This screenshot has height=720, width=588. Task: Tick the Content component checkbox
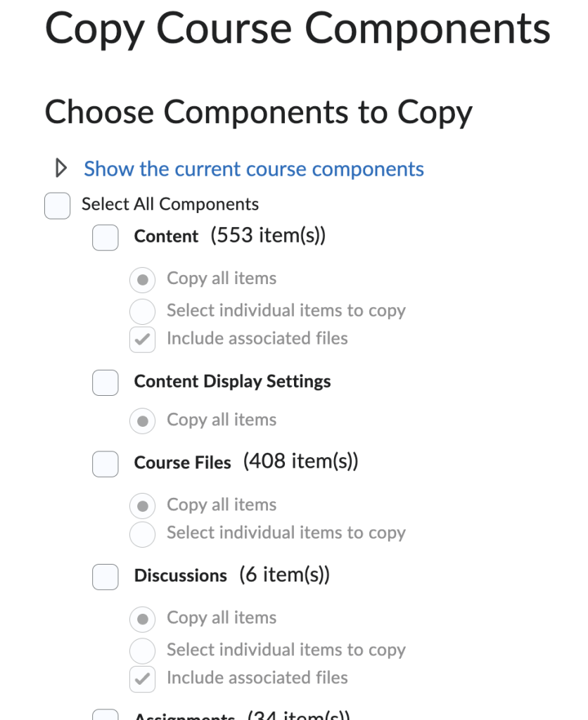[x=106, y=237]
